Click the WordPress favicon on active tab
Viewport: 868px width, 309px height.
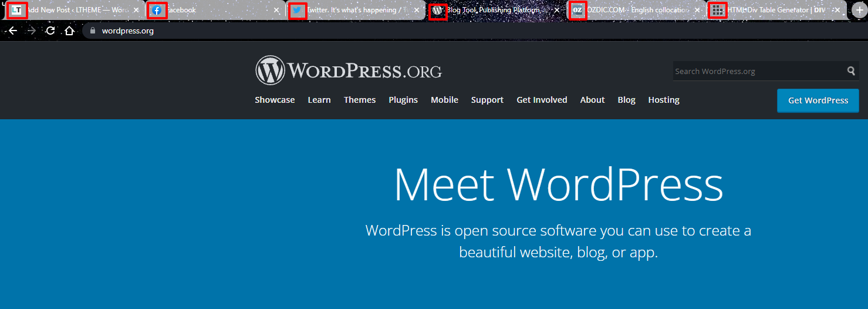[437, 10]
